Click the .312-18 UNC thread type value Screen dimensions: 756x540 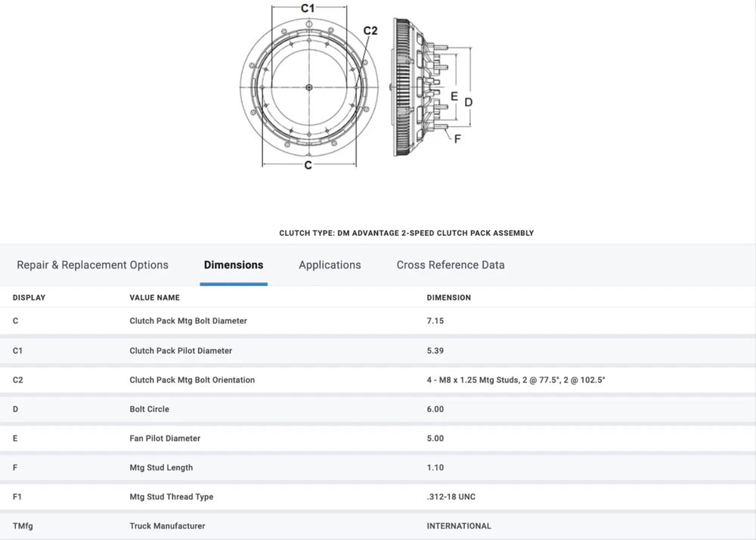point(451,497)
